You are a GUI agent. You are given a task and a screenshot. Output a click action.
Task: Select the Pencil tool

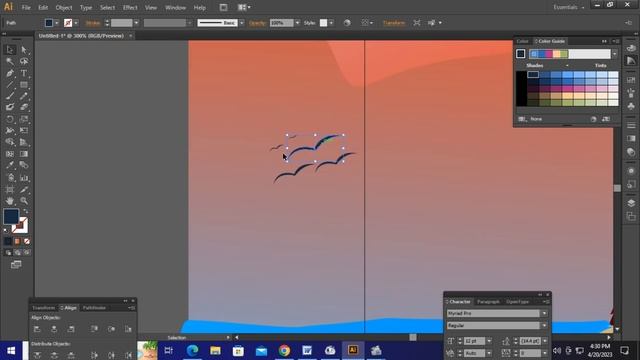[24, 96]
